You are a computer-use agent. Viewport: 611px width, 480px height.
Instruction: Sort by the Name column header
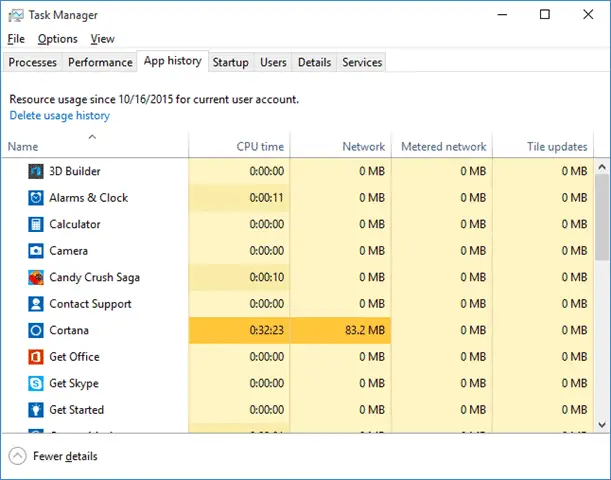click(x=95, y=145)
